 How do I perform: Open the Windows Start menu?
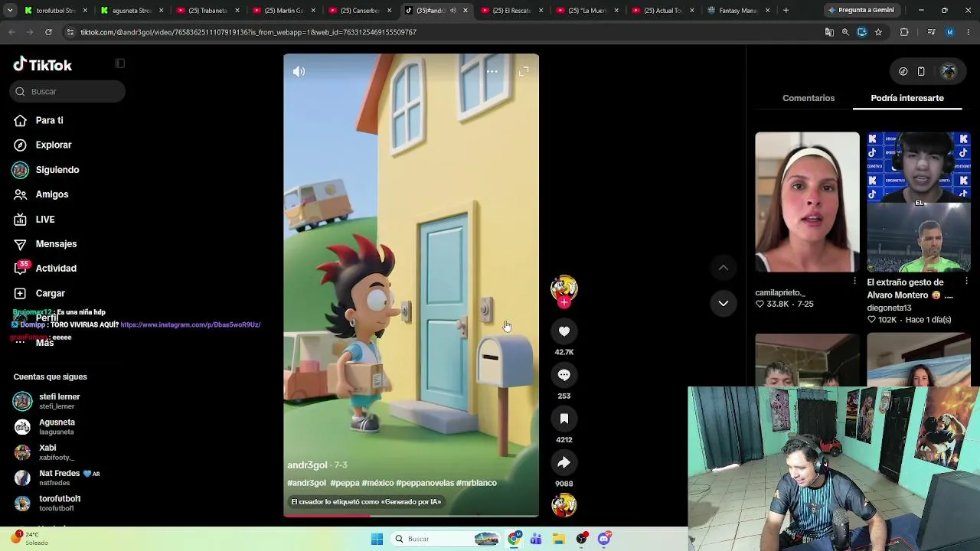(377, 539)
